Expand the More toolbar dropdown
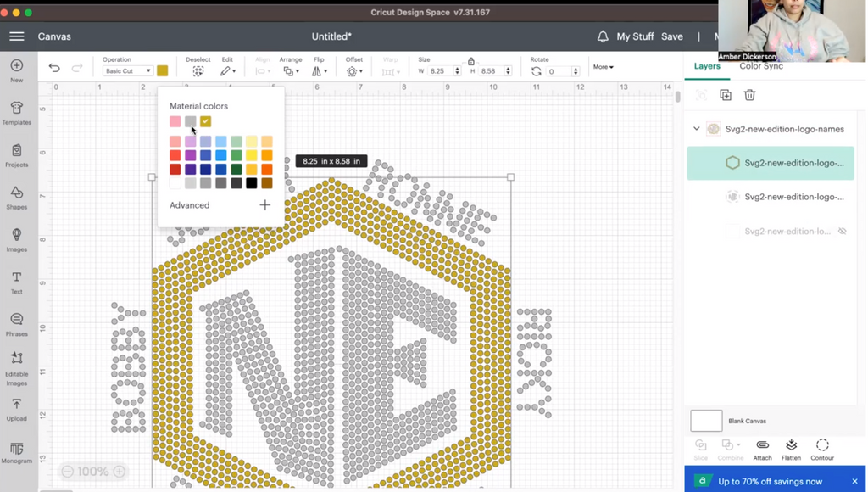868x492 pixels. (603, 67)
